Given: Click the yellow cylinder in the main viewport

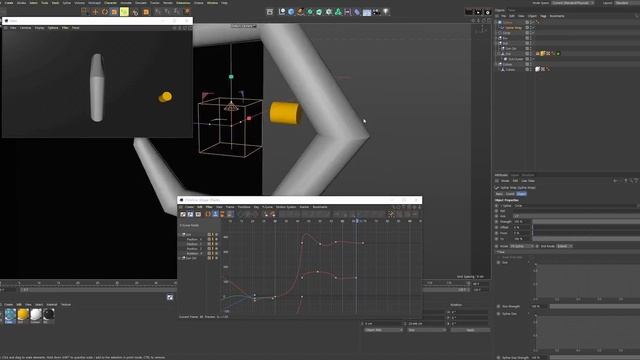Looking at the screenshot, I should (x=284, y=113).
